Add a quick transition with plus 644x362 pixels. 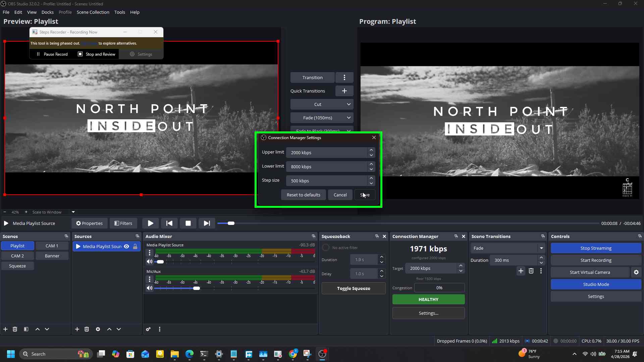click(344, 91)
